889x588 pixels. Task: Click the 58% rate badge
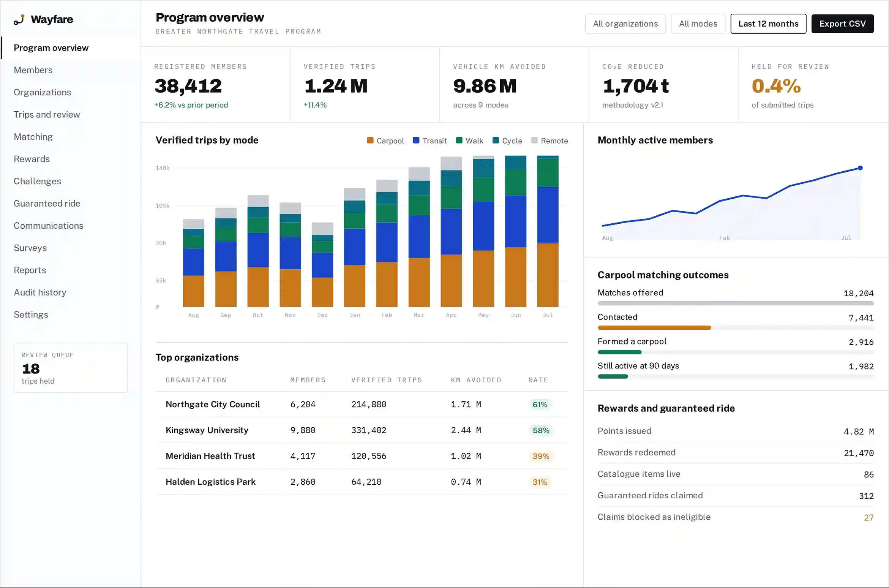tap(541, 430)
